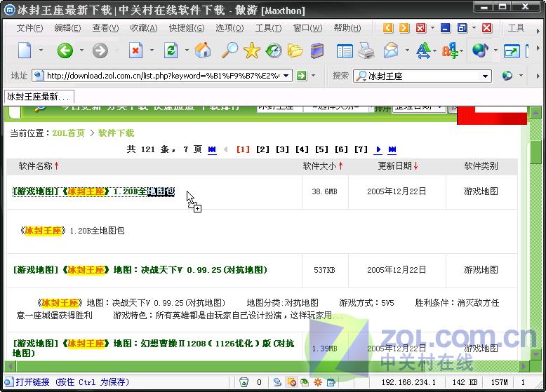Go to results page [5]
Screen dimensions: 546x392
coord(321,149)
